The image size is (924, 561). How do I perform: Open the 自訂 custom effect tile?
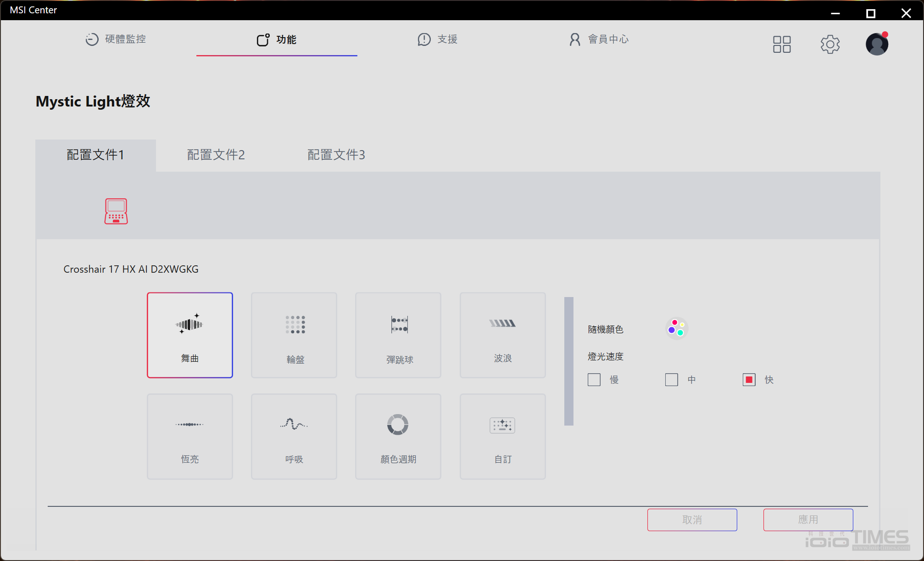pyautogui.click(x=502, y=437)
